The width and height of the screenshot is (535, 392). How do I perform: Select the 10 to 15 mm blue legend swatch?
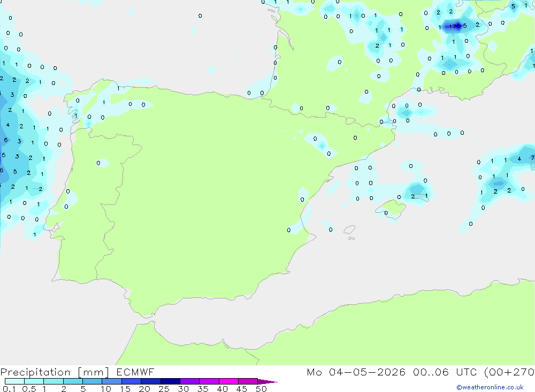point(112,381)
